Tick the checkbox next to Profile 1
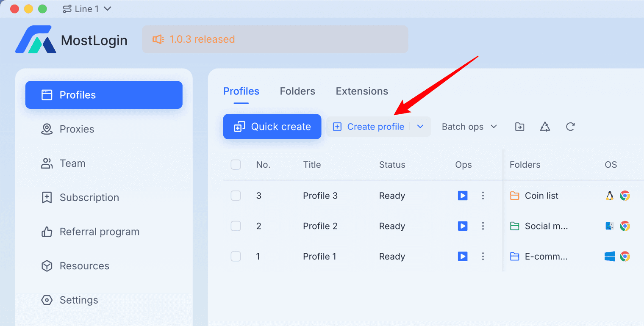 coord(236,256)
